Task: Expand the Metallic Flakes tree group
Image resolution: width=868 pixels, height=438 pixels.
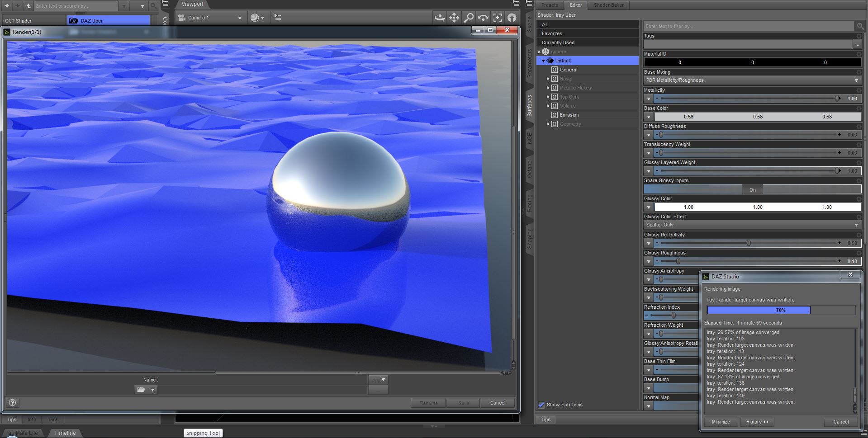Action: tap(548, 88)
